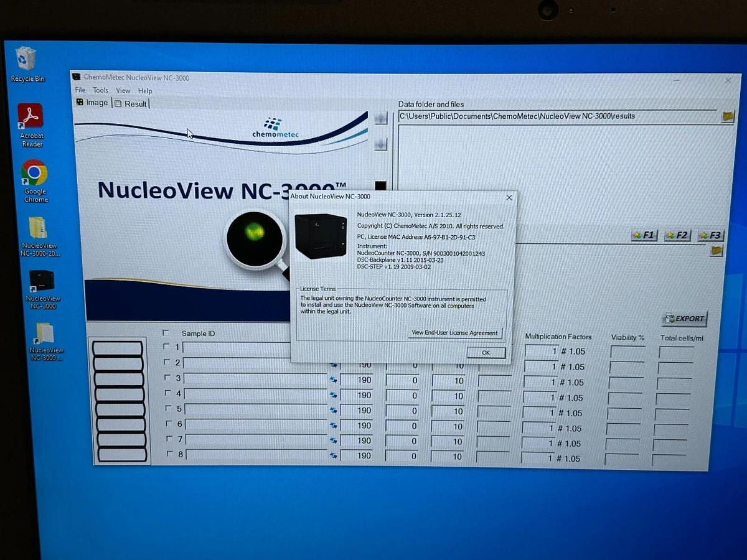747x560 pixels.
Task: Switch to the Image tab
Action: [92, 103]
